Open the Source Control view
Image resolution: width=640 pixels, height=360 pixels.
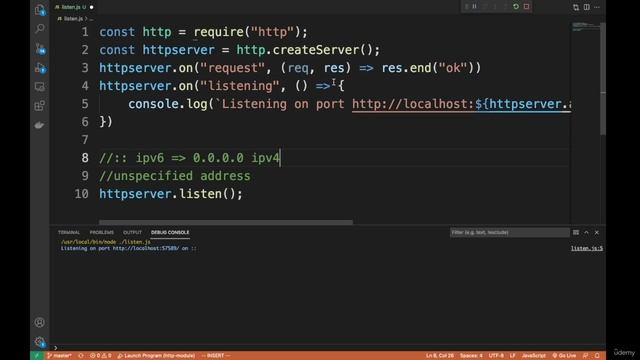point(40,49)
